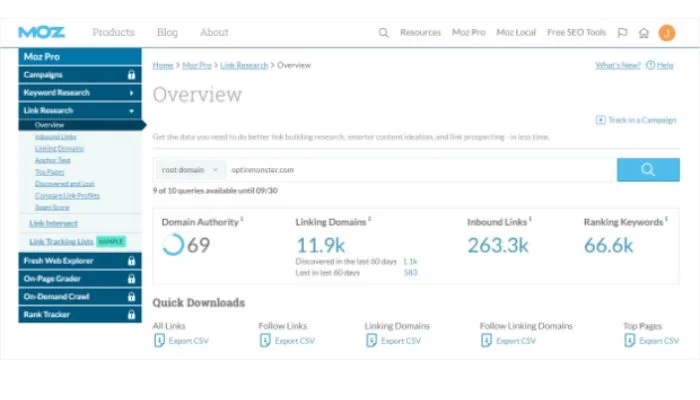Click the On-Demand Crawl lock icon

(131, 296)
